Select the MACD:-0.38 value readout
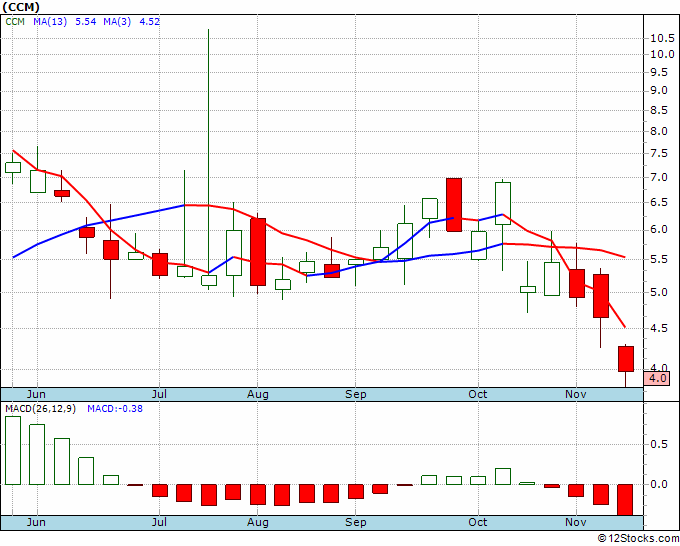 114,409
